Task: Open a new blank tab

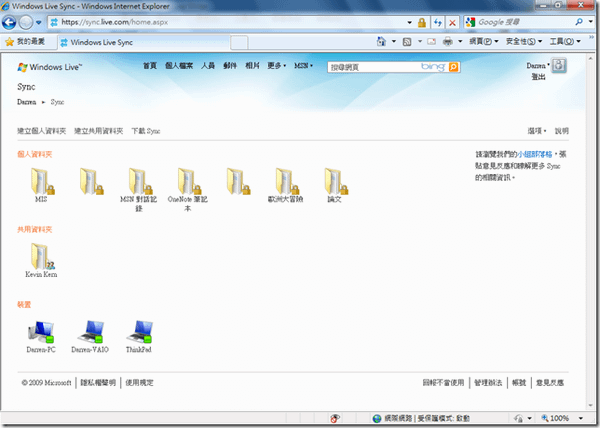Action: (x=239, y=42)
